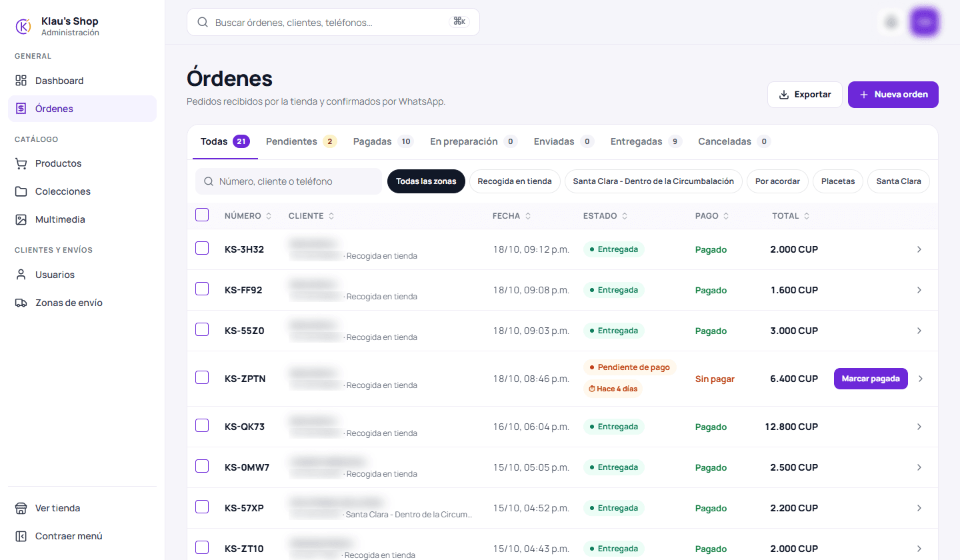Filter orders by Placetas zone
This screenshot has width=960, height=560.
tap(838, 181)
